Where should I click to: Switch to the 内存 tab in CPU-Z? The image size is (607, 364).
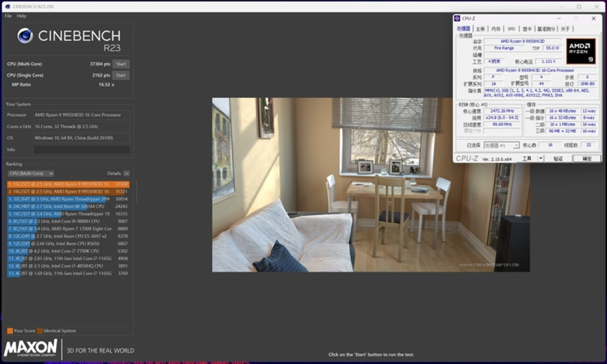(x=496, y=29)
